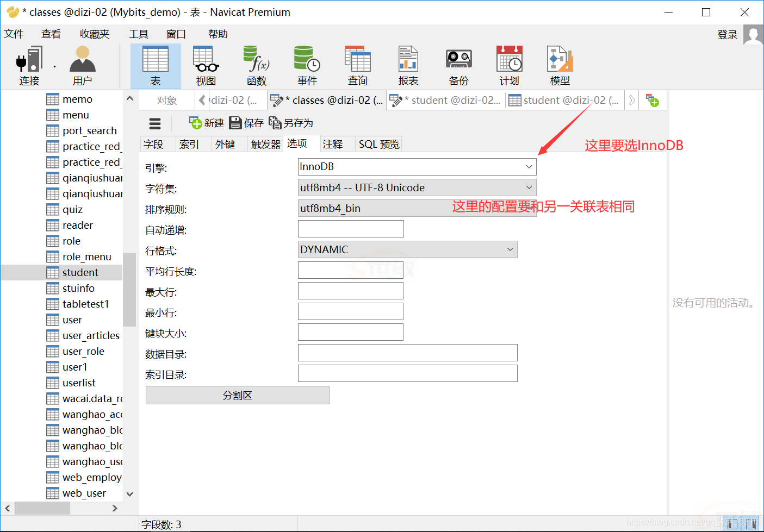Click the Partition (分割区) button
Viewport: 764px width, 532px height.
pos(238,395)
